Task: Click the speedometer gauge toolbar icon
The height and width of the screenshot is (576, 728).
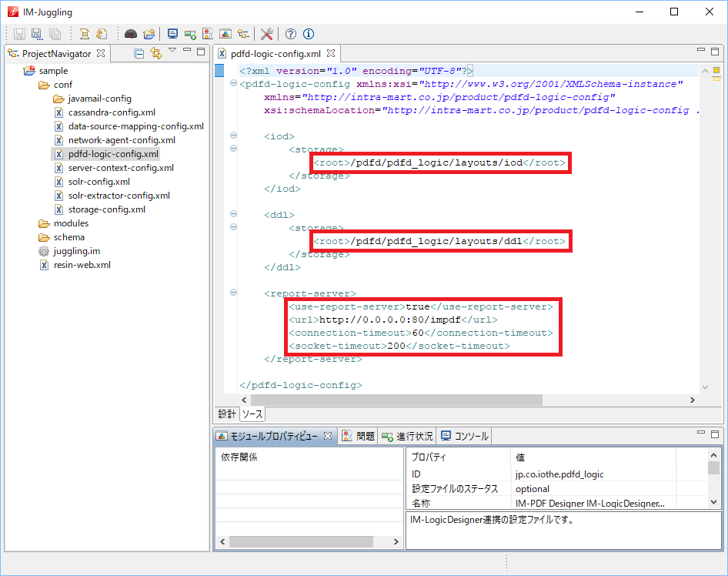Action: point(131,34)
